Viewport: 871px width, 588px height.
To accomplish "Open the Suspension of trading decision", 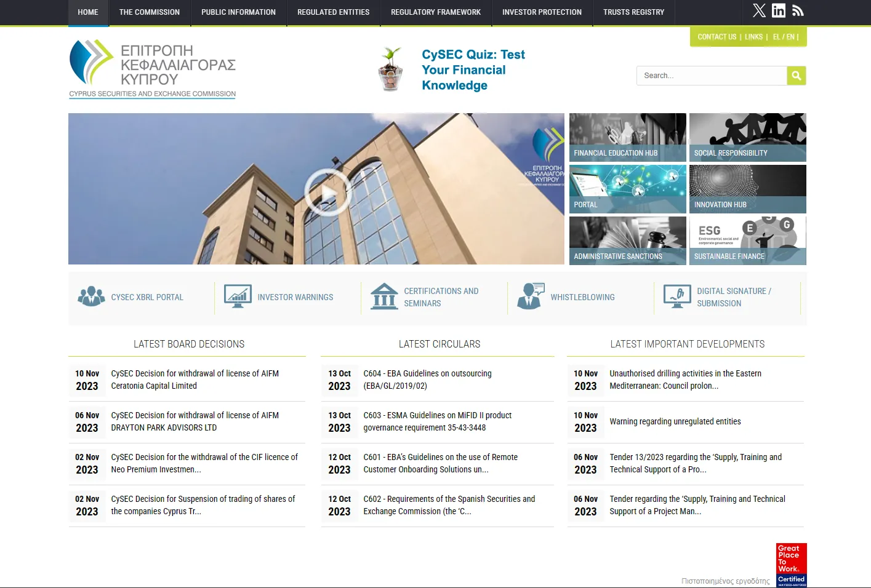I will coord(203,505).
